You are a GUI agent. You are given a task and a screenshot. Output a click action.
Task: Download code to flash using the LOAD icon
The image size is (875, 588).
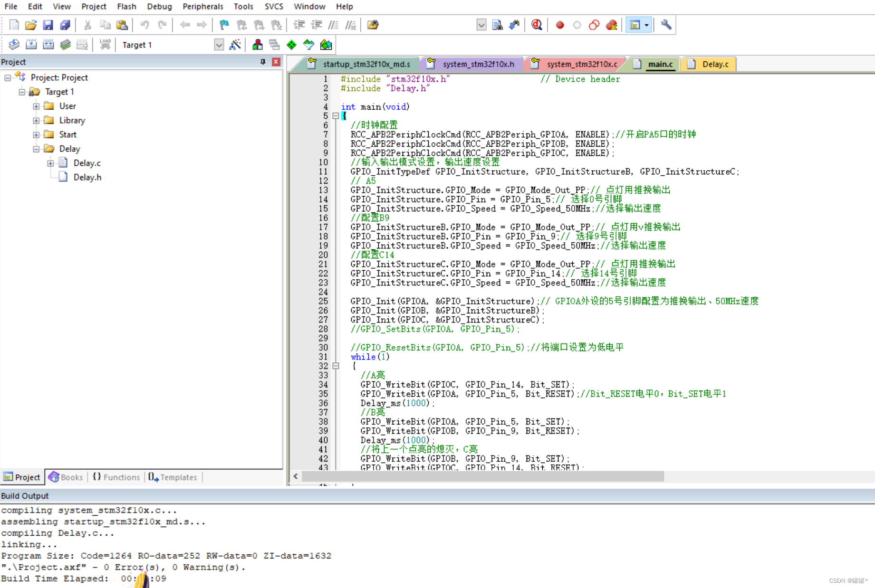(105, 45)
